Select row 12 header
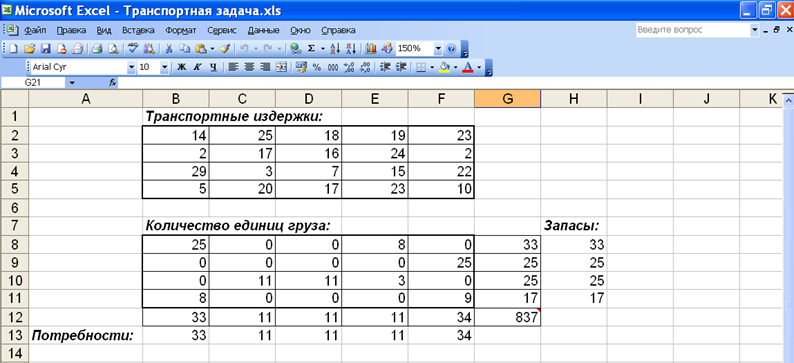The width and height of the screenshot is (794, 363). click(14, 317)
